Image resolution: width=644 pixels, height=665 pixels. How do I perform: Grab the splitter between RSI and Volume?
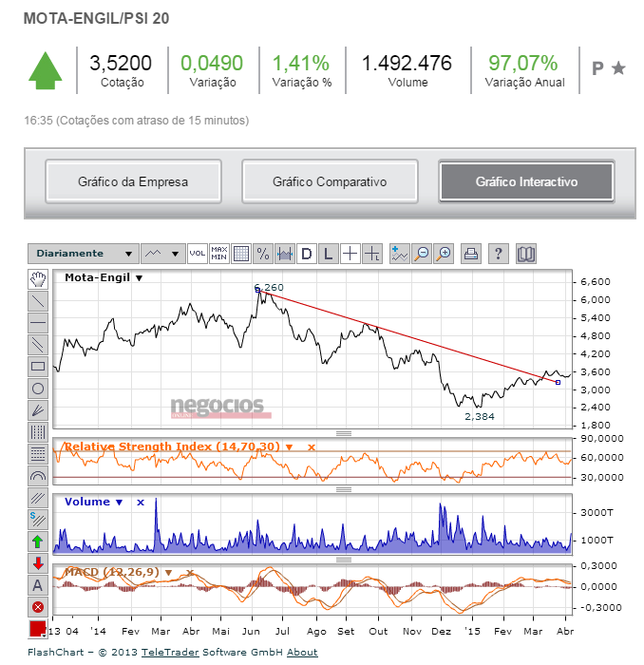point(344,489)
